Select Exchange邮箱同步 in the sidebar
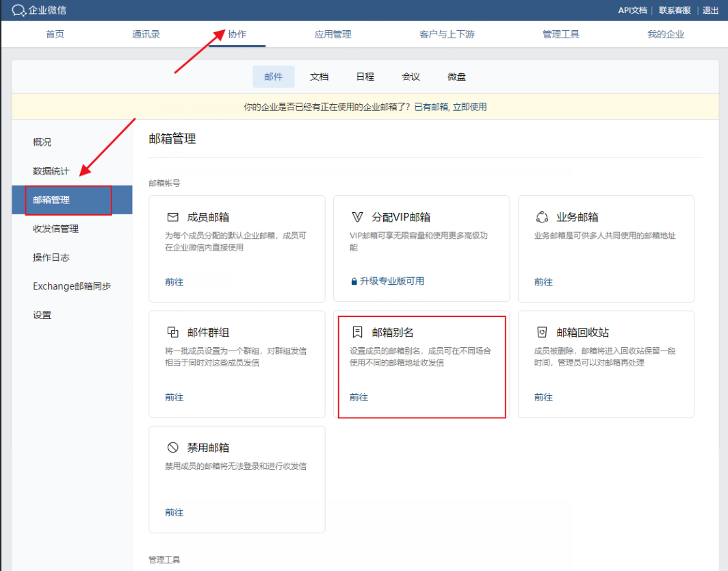The height and width of the screenshot is (571, 728). 72,286
